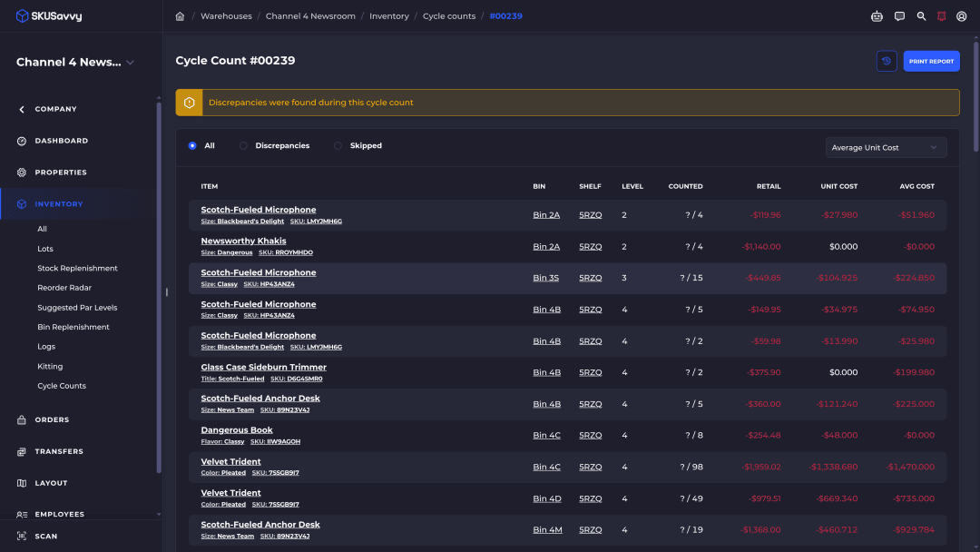Select the Skipped filter radio
Viewport: 980px width, 552px height.
pyautogui.click(x=338, y=145)
